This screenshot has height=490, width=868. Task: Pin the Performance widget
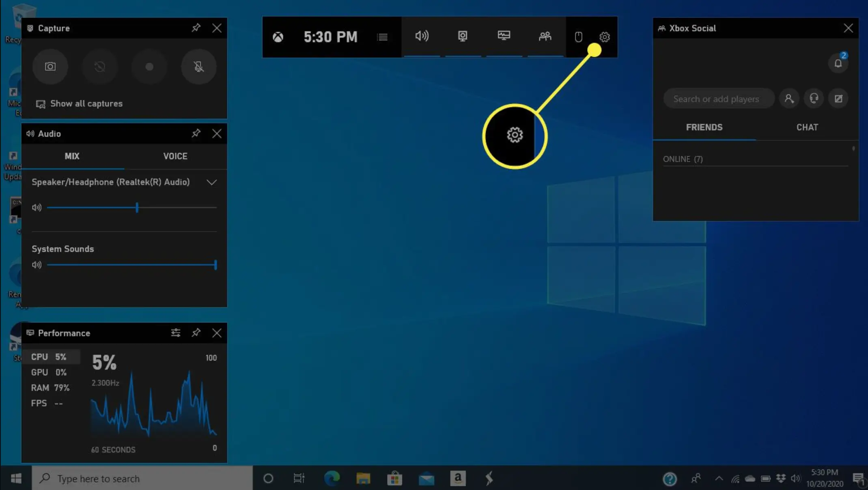pyautogui.click(x=196, y=333)
